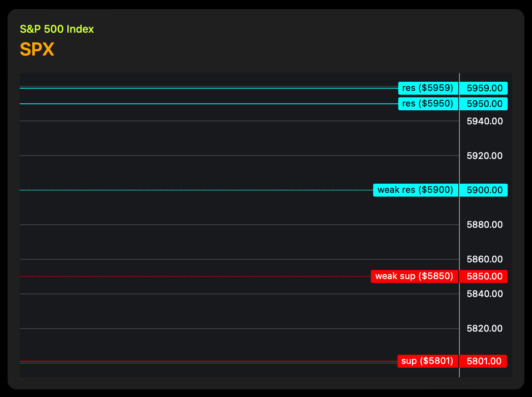Select the weak sup ($5850) label
The height and width of the screenshot is (397, 532).
[415, 276]
